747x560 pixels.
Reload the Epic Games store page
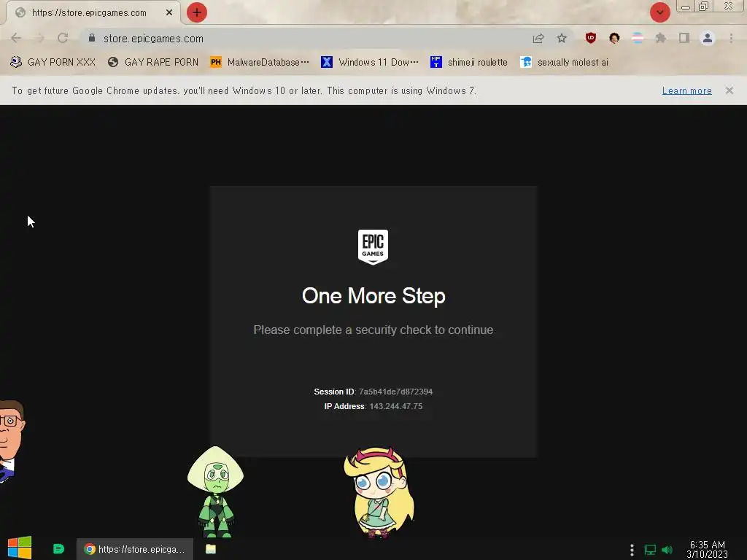[63, 38]
